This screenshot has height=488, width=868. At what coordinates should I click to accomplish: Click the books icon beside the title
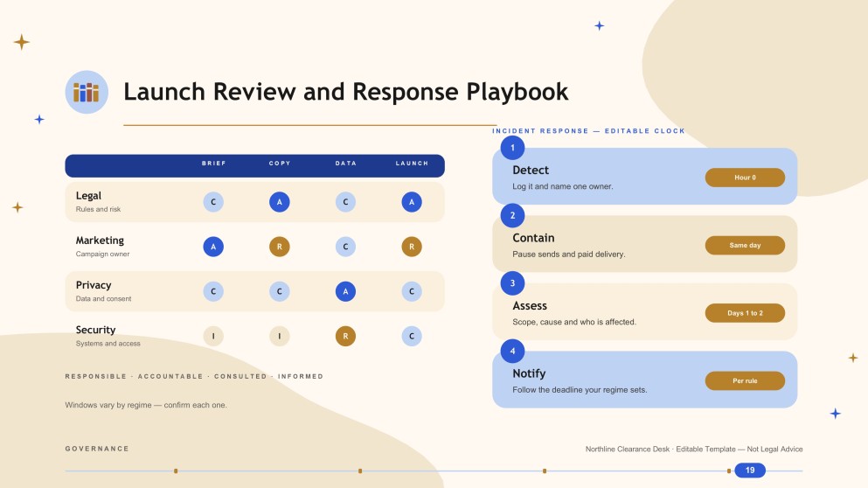tap(87, 92)
